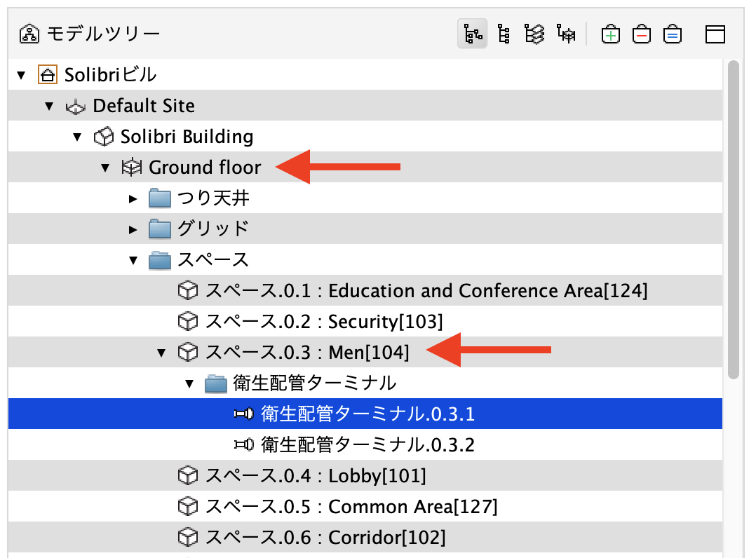The height and width of the screenshot is (558, 756).
Task: Click the グリッド folder icon
Action: (160, 229)
